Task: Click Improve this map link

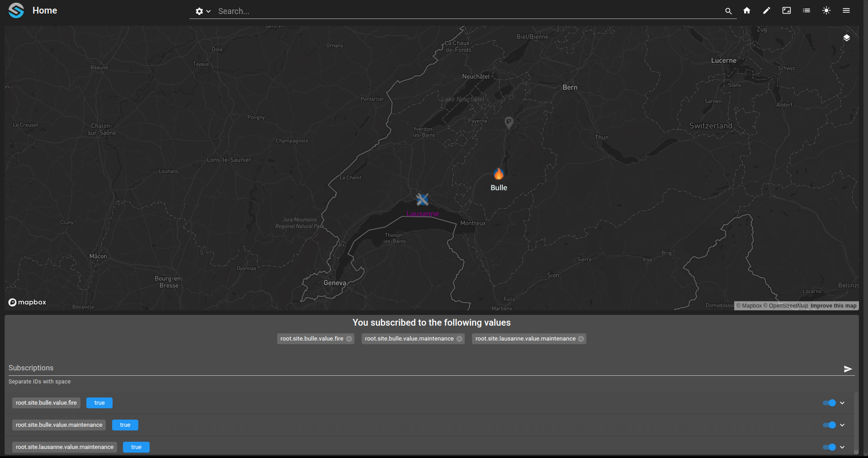Action: pos(833,306)
